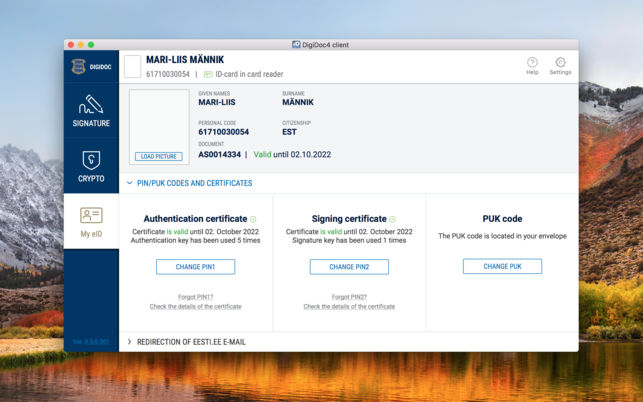Click the Change PIN1 button
Screen dimensions: 643x402
(195, 267)
